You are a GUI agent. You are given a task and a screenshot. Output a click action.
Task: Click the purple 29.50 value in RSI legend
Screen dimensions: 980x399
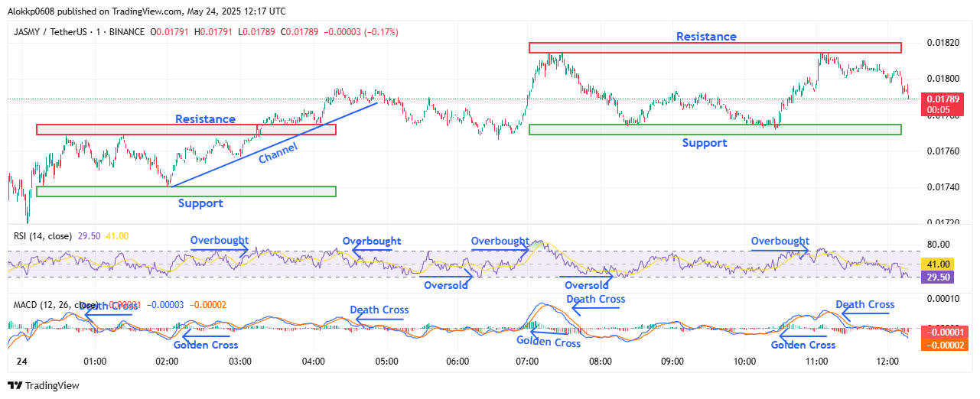[x=89, y=236]
